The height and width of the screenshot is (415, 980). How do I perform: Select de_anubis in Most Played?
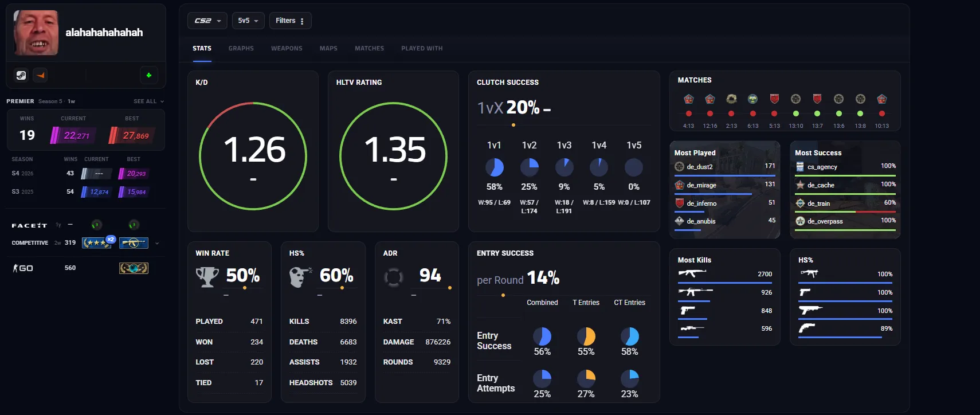725,222
